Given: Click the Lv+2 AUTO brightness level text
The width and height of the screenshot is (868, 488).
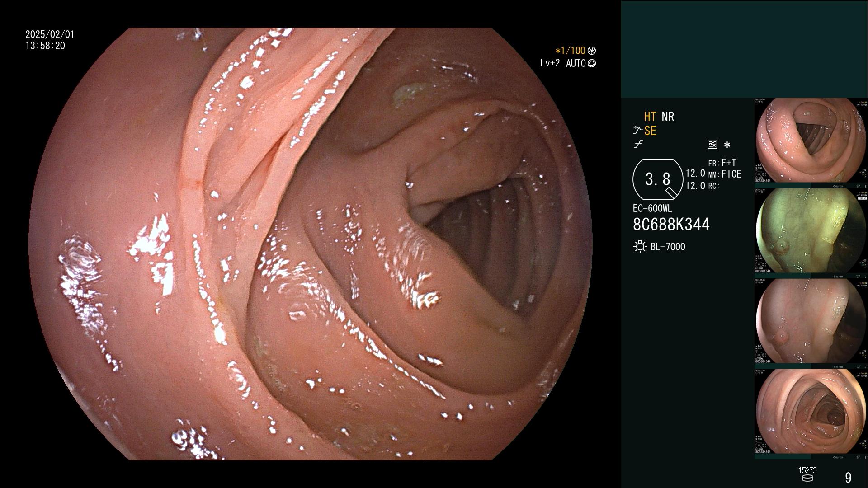Looking at the screenshot, I should point(563,63).
